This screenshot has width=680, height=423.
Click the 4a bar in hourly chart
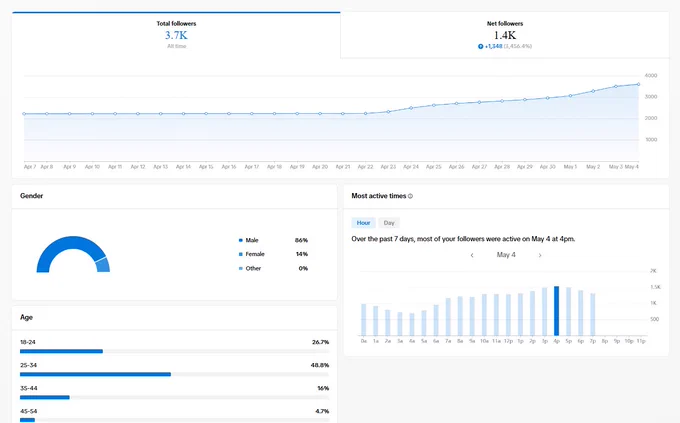tap(412, 324)
